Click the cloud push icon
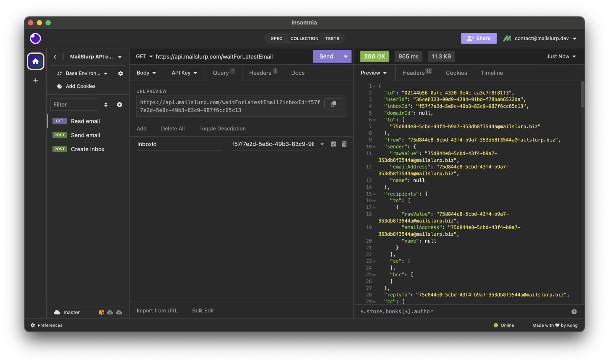The image size is (609, 364). coord(119,312)
